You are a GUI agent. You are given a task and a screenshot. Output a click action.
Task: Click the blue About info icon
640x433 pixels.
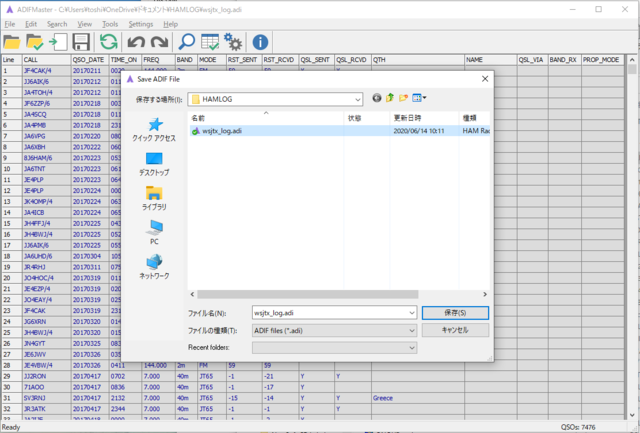pos(260,42)
